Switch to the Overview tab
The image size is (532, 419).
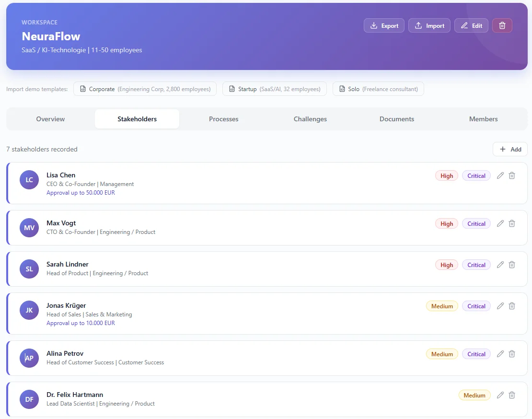pos(50,119)
